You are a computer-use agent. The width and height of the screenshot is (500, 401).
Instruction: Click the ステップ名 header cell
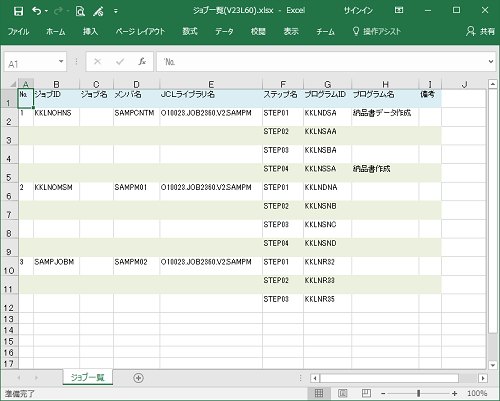click(283, 98)
